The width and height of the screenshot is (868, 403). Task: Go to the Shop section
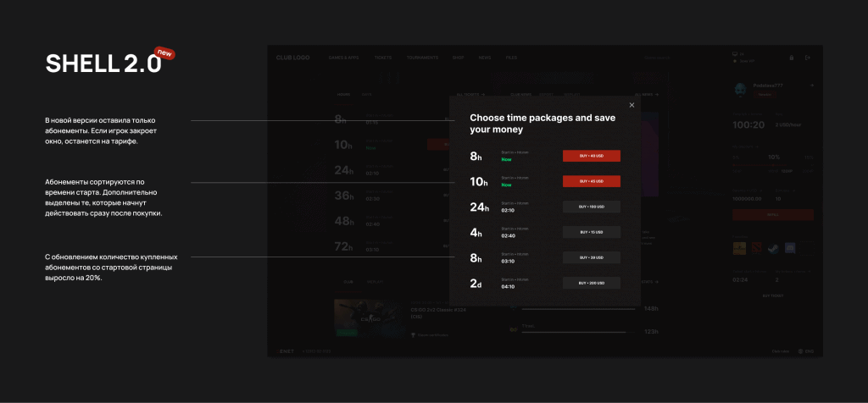pos(459,58)
